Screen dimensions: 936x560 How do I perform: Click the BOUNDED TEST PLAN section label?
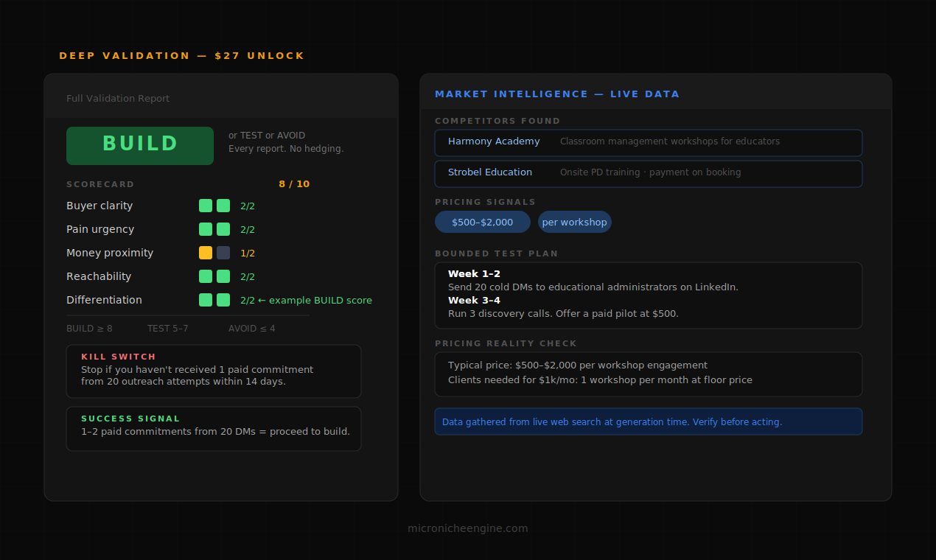coord(497,253)
